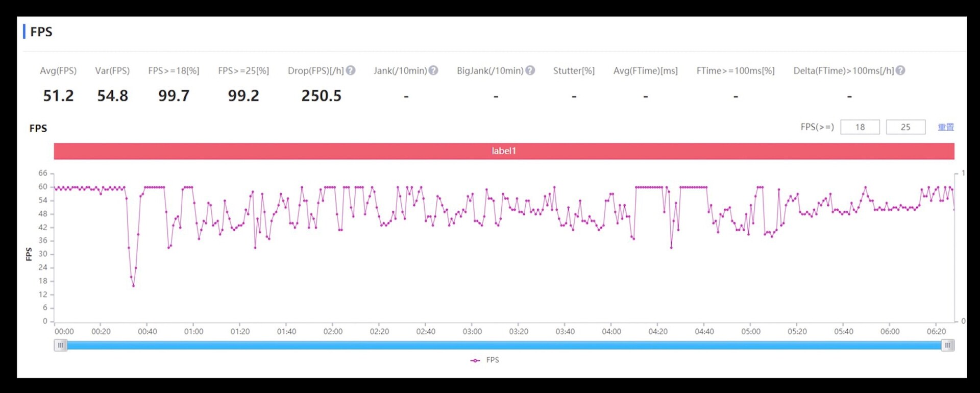Click the blue time range scrollbar track

(504, 346)
